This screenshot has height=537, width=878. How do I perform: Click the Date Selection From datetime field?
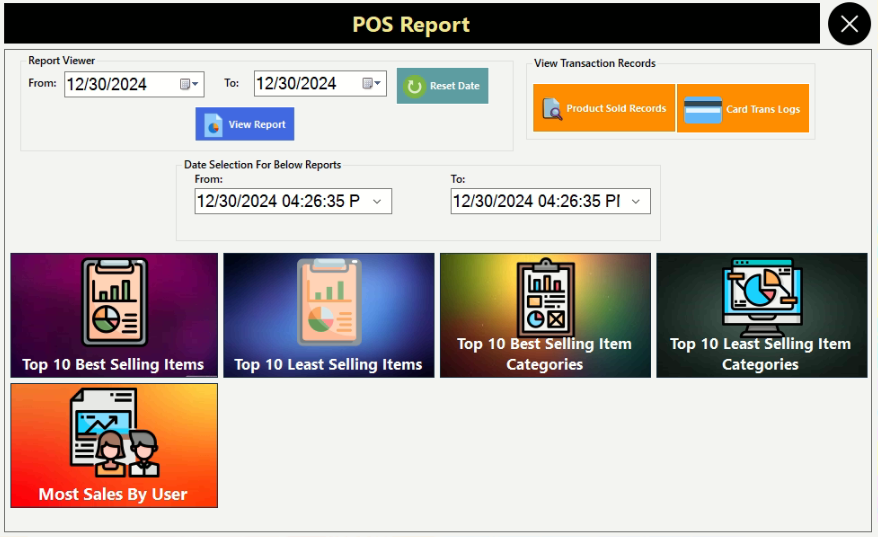(293, 201)
